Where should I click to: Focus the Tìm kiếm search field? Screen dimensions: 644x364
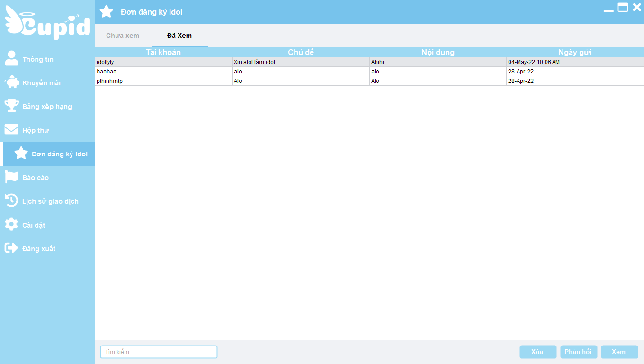[159, 352]
